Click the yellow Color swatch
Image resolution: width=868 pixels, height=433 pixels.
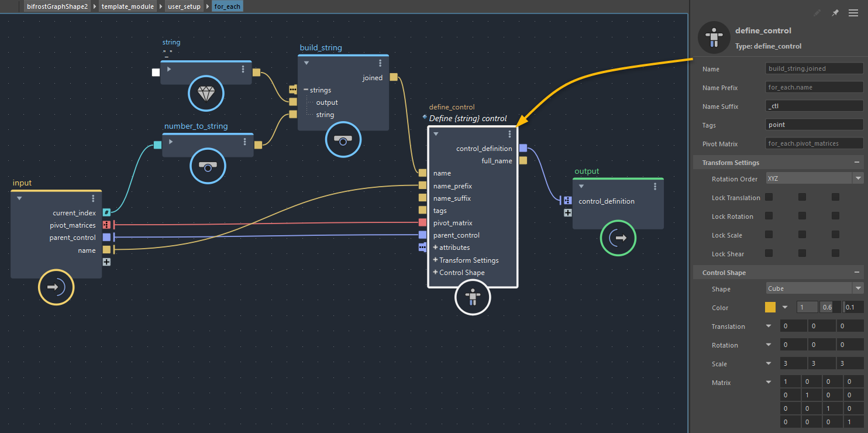[x=770, y=308]
